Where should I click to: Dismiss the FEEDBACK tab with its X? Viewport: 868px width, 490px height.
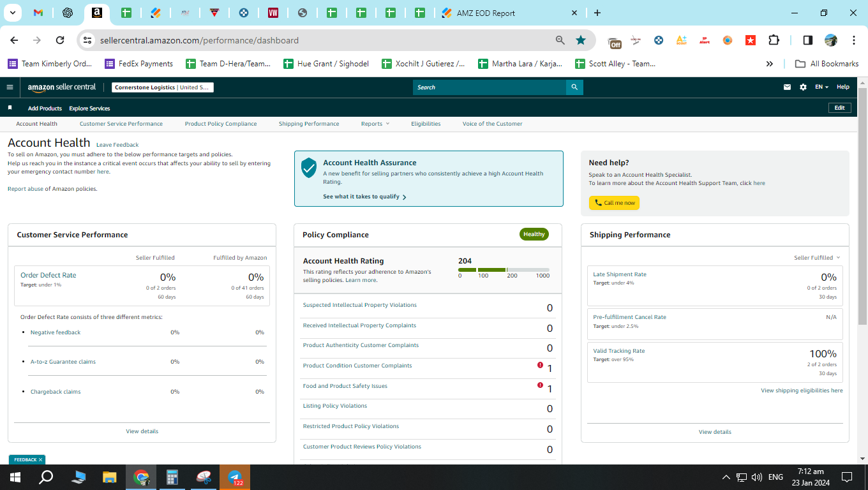pos(40,459)
